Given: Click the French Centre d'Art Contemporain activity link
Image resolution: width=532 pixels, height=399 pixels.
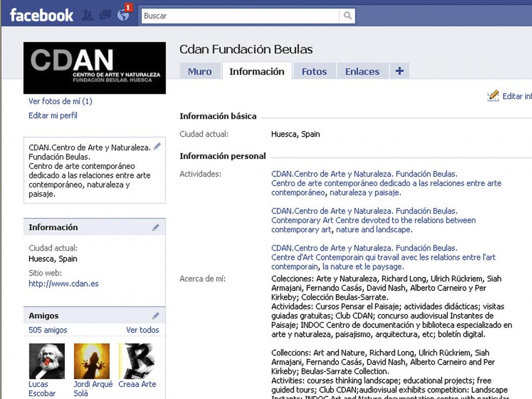Looking at the screenshot, I should pos(383,257).
